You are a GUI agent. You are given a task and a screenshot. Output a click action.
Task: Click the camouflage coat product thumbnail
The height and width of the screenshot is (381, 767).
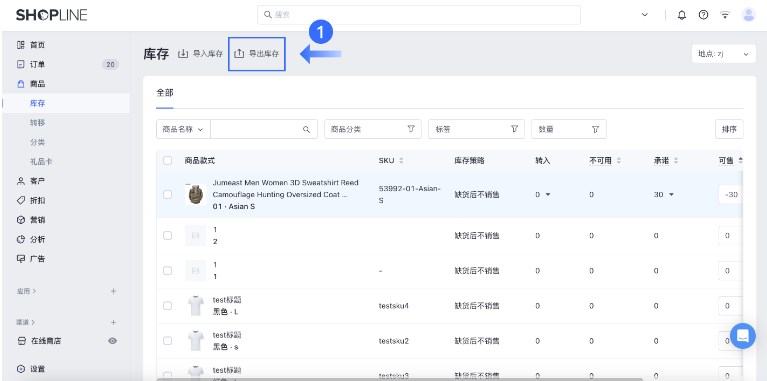195,194
